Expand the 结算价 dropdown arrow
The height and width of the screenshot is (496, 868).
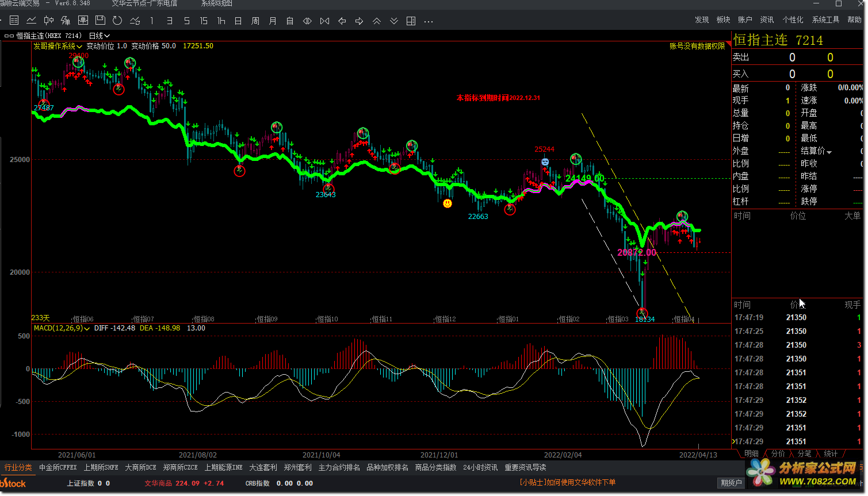(829, 152)
